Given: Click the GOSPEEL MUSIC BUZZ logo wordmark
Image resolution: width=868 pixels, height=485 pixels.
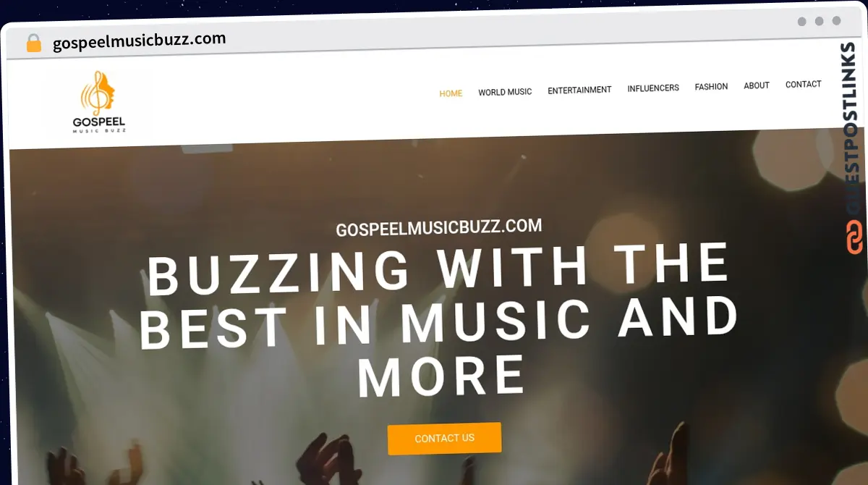Looking at the screenshot, I should tap(99, 125).
